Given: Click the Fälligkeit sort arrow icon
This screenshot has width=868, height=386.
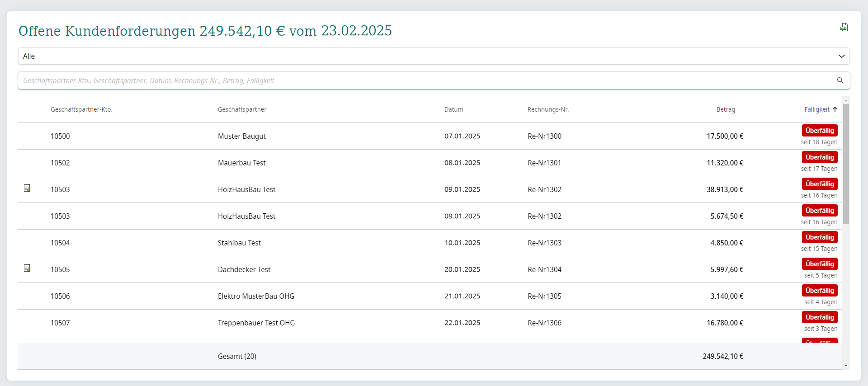Looking at the screenshot, I should [x=835, y=109].
